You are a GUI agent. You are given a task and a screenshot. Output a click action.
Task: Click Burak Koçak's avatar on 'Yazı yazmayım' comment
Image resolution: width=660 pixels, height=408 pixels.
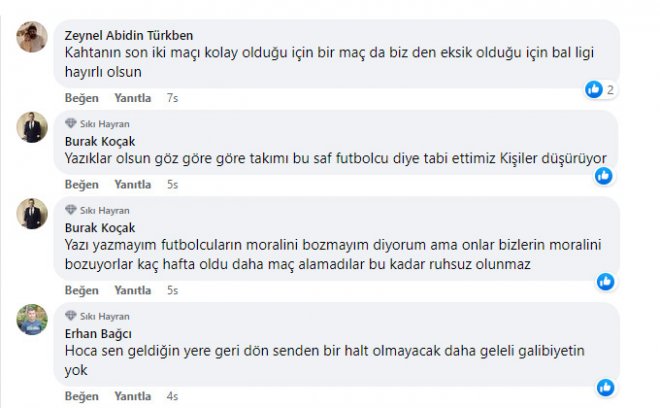tap(33, 213)
